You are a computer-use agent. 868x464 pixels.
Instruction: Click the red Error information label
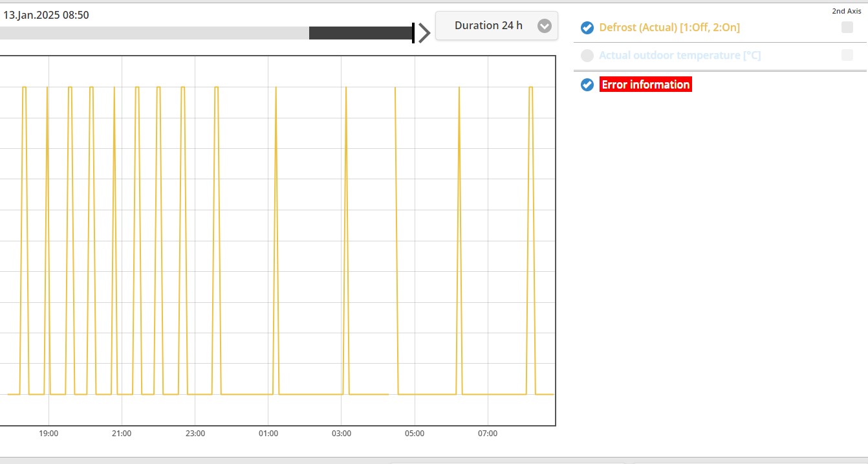tap(646, 85)
